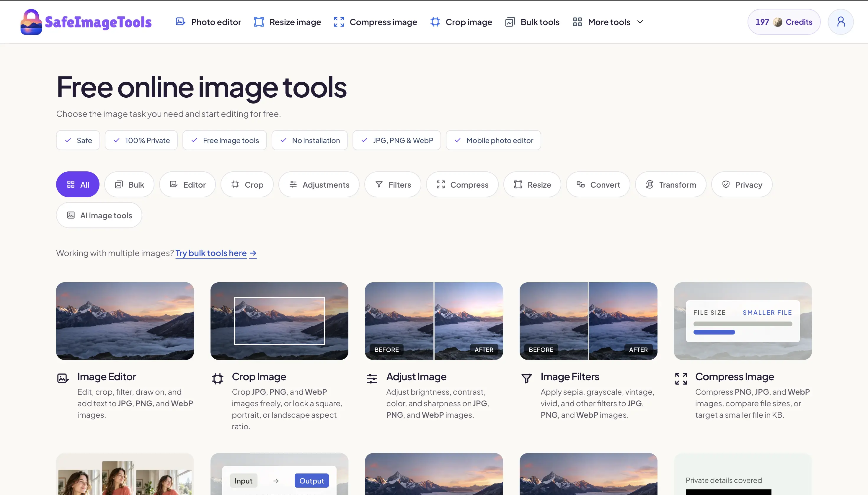Viewport: 868px width, 495px height.
Task: Click the Output button in converter card
Action: [x=311, y=480]
